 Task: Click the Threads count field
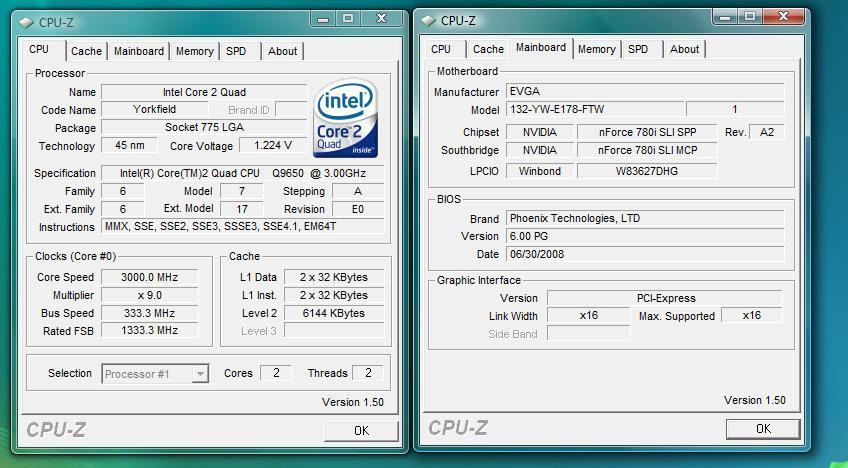coord(368,373)
